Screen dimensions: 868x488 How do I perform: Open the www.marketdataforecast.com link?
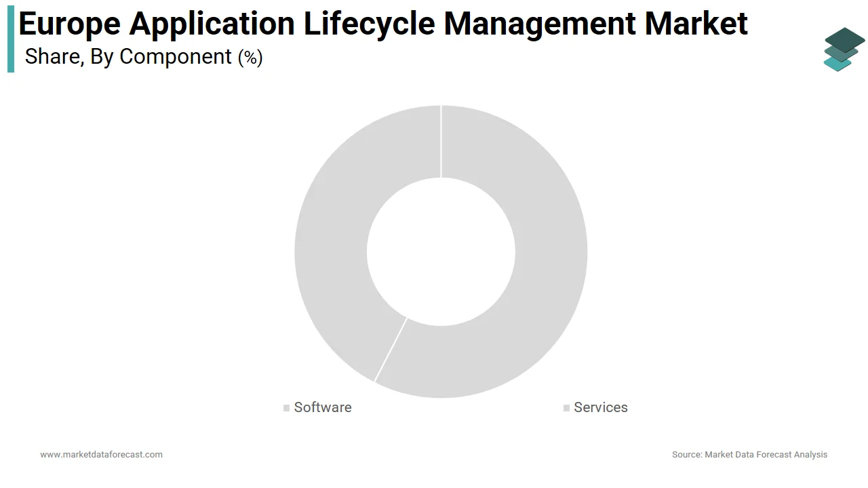(102, 454)
